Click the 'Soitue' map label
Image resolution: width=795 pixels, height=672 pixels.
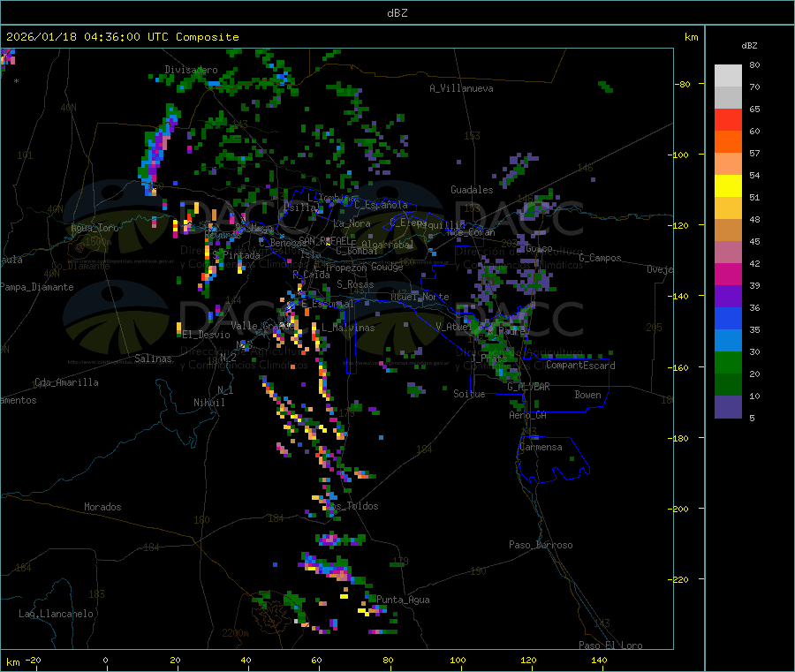click(x=469, y=394)
